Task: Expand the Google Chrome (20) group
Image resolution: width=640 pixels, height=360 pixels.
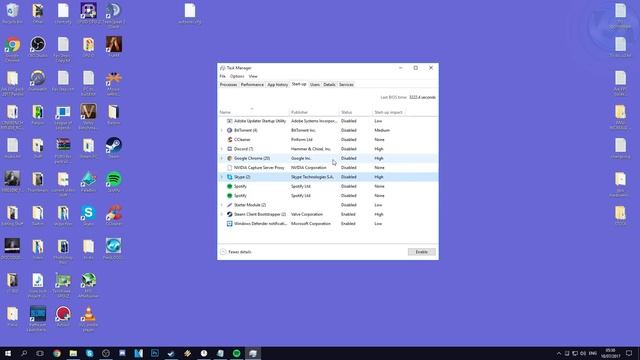Action: click(x=222, y=158)
